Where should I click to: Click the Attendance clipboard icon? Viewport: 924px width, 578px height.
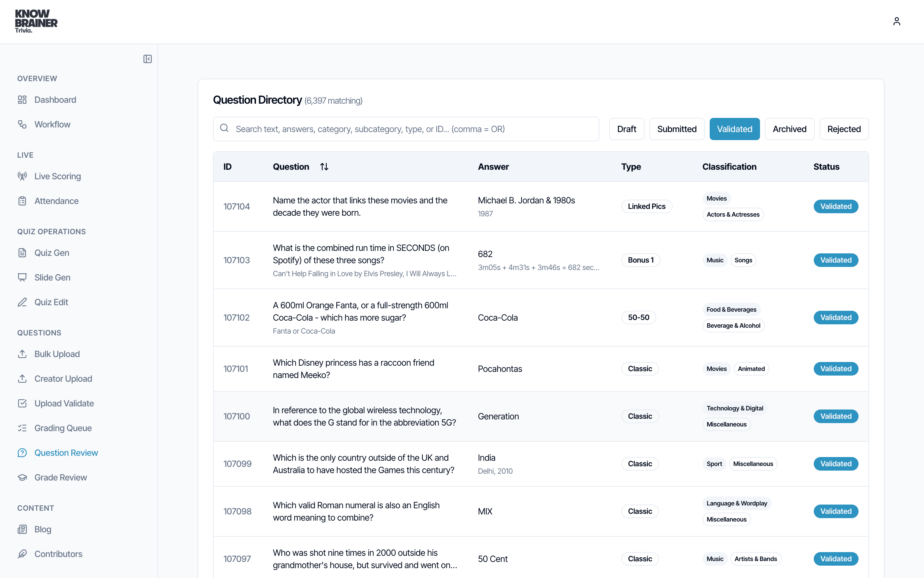22,201
